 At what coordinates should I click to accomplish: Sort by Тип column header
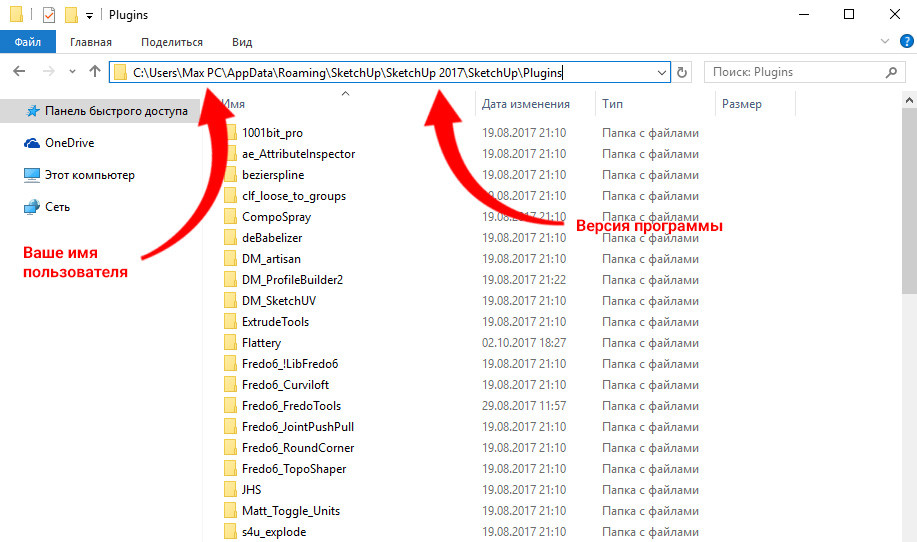pyautogui.click(x=612, y=104)
